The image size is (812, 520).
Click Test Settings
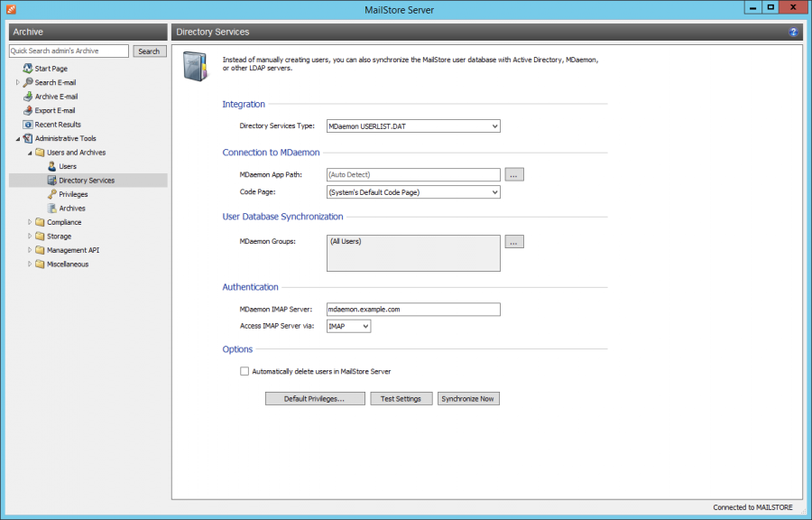coord(401,398)
